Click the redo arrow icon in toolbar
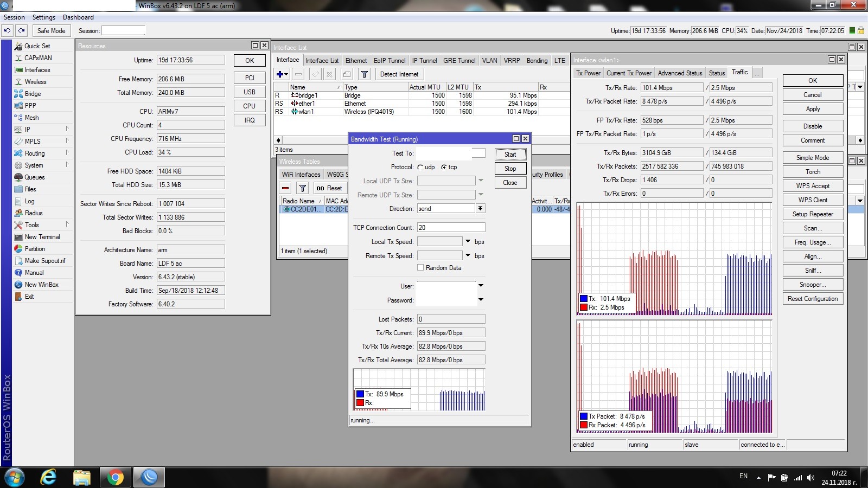 point(21,31)
